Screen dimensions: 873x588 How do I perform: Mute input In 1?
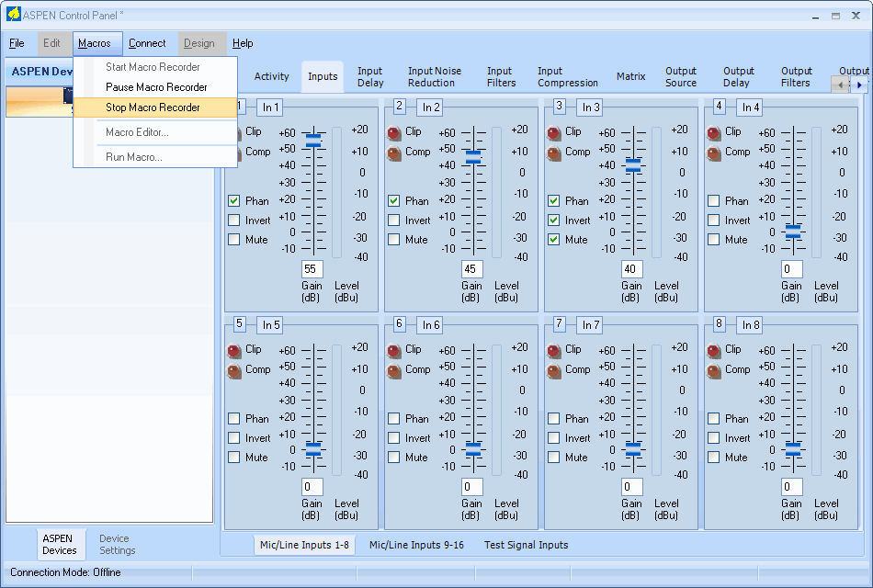click(233, 240)
